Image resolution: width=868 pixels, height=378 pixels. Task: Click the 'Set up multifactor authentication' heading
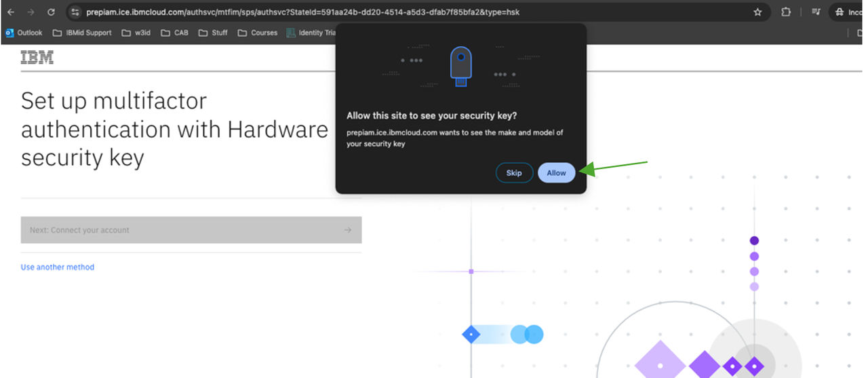tap(174, 129)
